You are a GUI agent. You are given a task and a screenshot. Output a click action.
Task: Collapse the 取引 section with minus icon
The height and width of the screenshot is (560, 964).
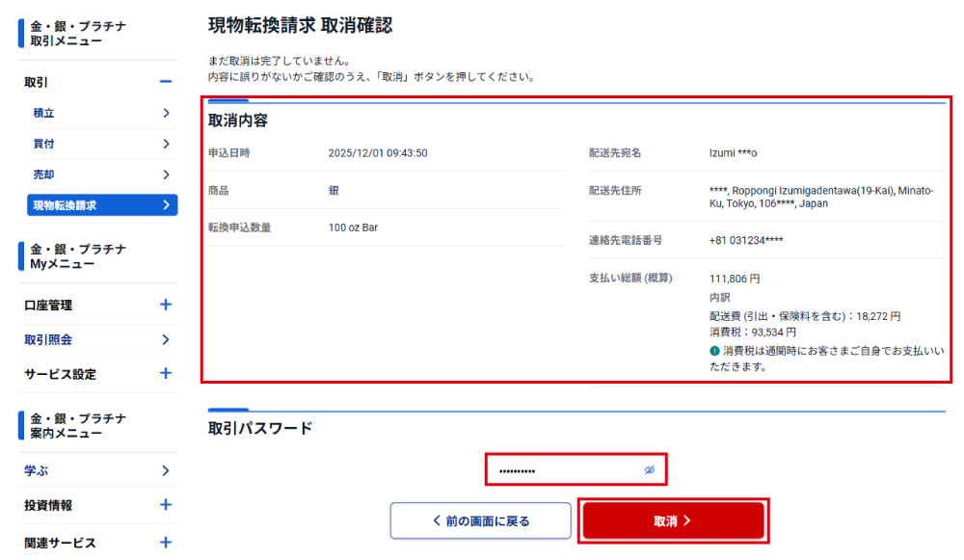(x=165, y=82)
